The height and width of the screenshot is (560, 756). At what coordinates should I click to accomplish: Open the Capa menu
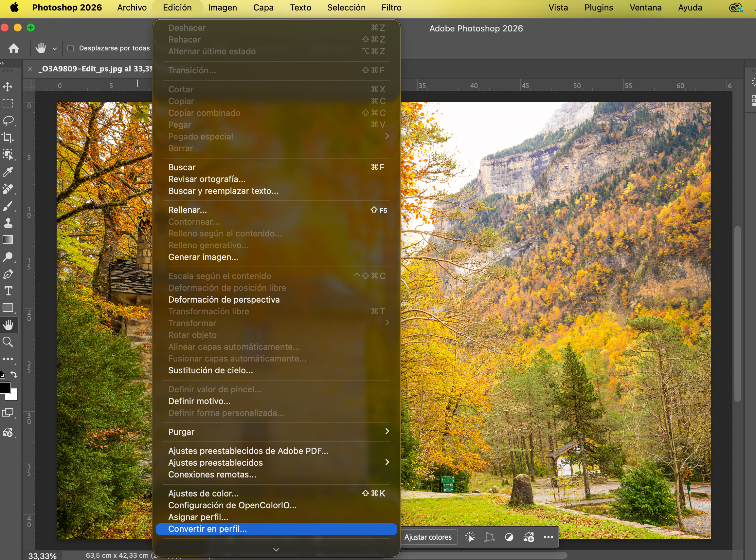pos(263,8)
